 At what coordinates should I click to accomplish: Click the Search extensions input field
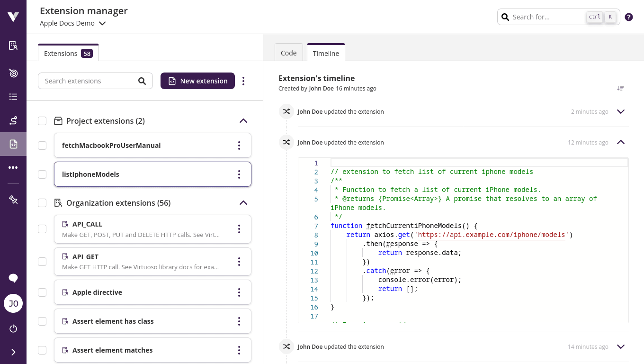point(89,81)
